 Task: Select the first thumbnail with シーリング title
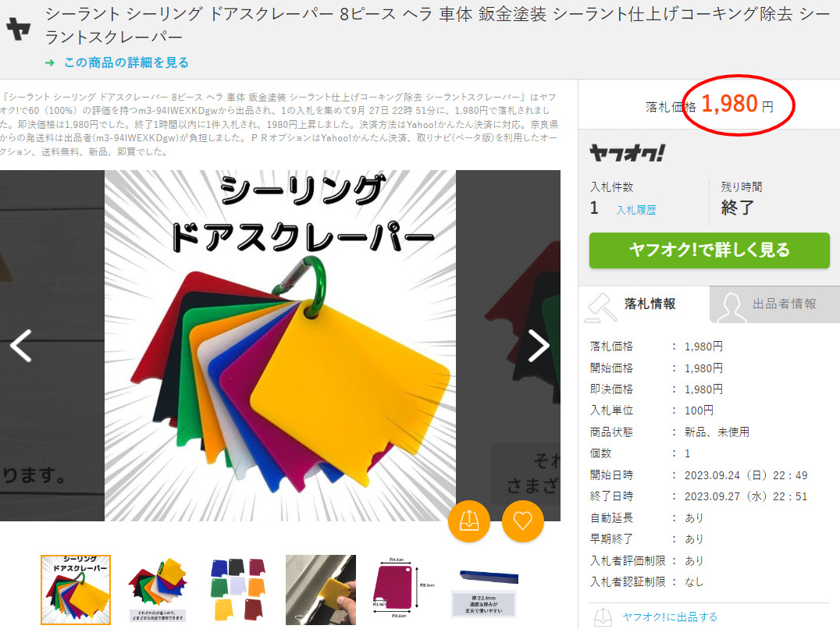pyautogui.click(x=76, y=590)
